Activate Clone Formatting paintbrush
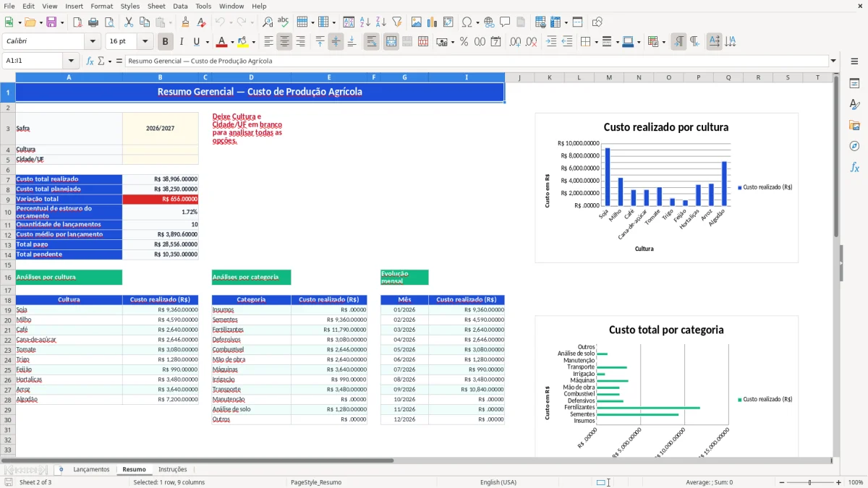868x488 pixels. tap(185, 22)
